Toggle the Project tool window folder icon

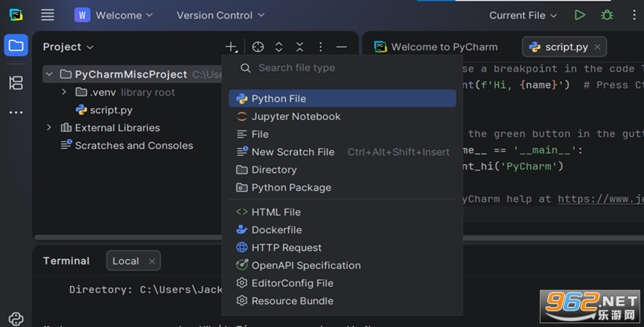click(x=16, y=45)
